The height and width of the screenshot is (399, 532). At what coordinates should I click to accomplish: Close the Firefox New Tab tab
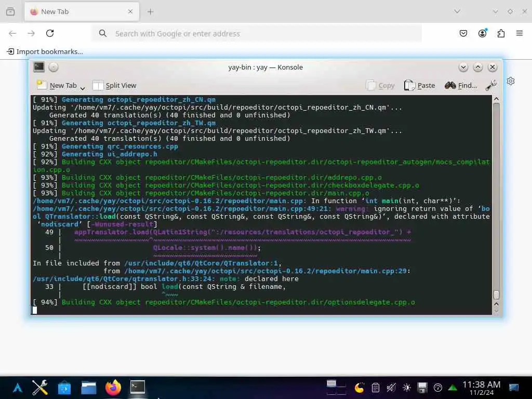coord(130,12)
